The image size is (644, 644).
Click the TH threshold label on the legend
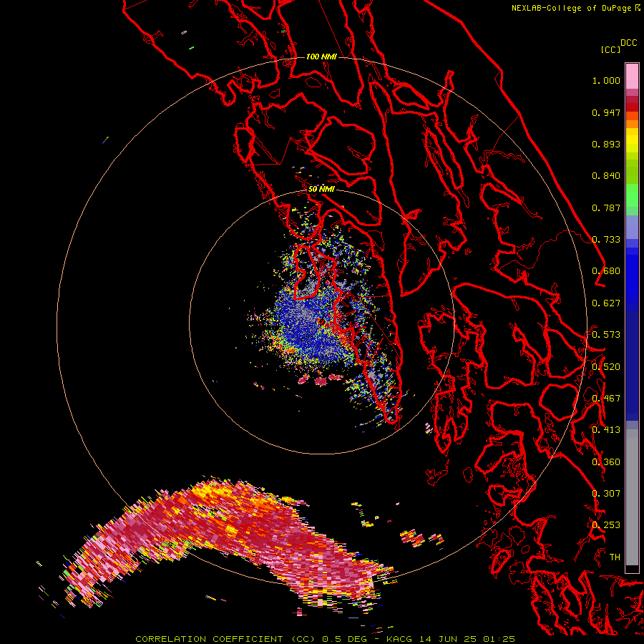615,557
